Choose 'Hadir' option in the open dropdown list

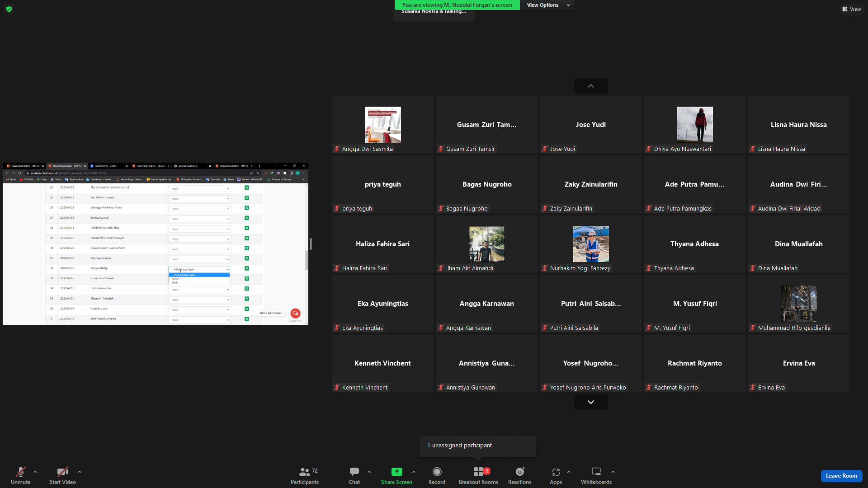tap(199, 282)
